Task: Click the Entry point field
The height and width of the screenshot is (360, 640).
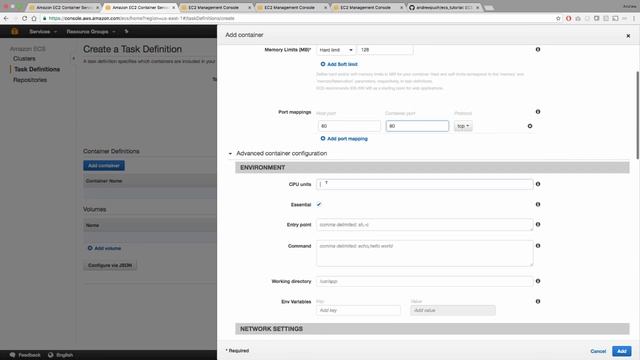Action: (x=424, y=225)
